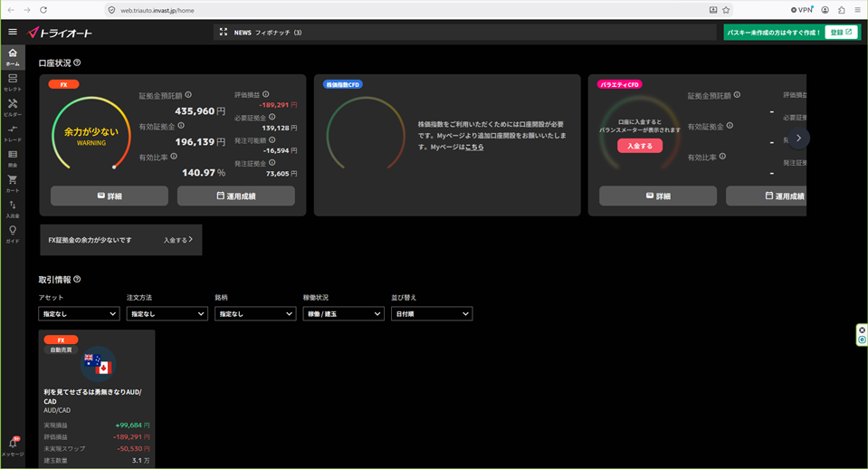Open FX card 運用成績 button
The height and width of the screenshot is (469, 868).
pos(236,196)
